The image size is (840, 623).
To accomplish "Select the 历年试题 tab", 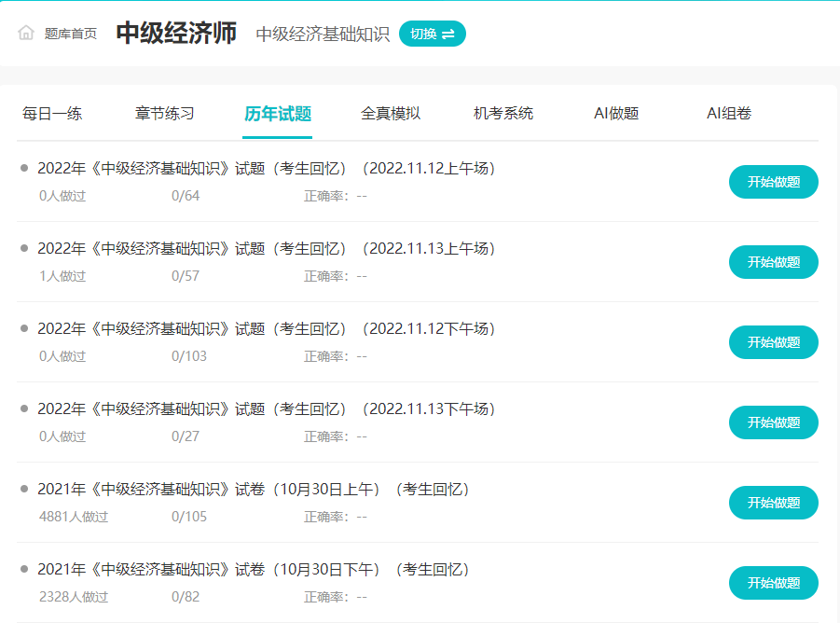I will pos(276,112).
